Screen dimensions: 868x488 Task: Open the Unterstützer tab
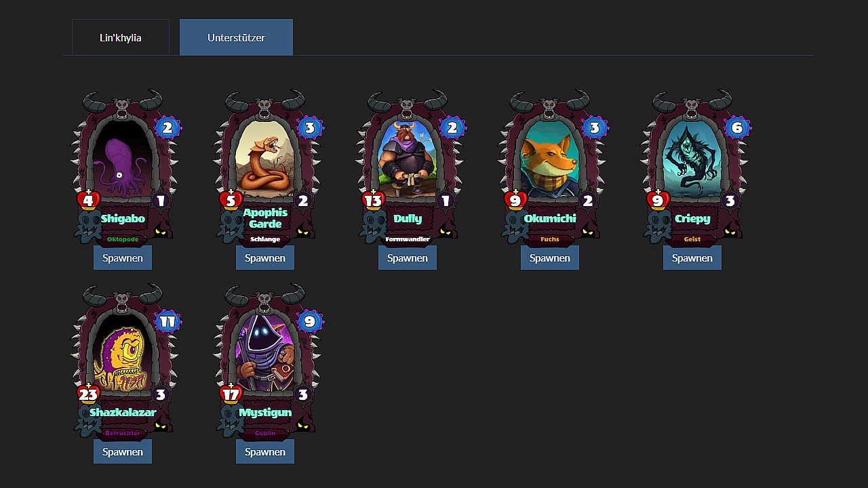pos(236,37)
